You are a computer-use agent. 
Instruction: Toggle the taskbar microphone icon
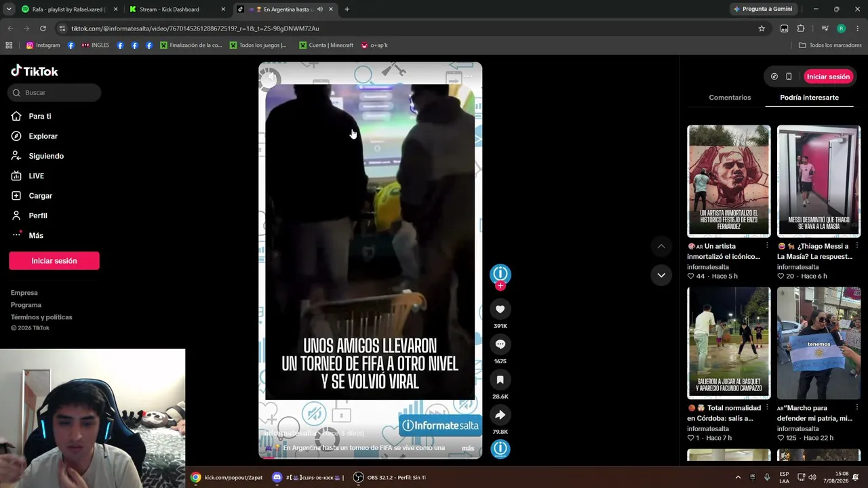[767, 477]
